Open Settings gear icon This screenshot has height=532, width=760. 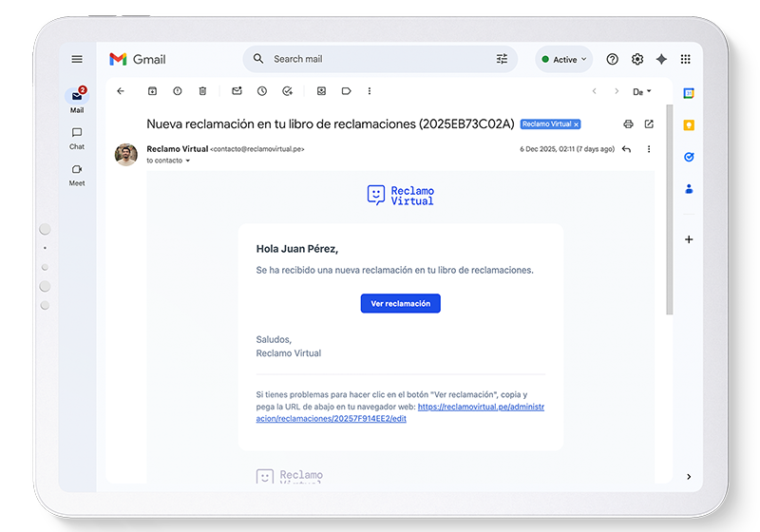click(637, 59)
